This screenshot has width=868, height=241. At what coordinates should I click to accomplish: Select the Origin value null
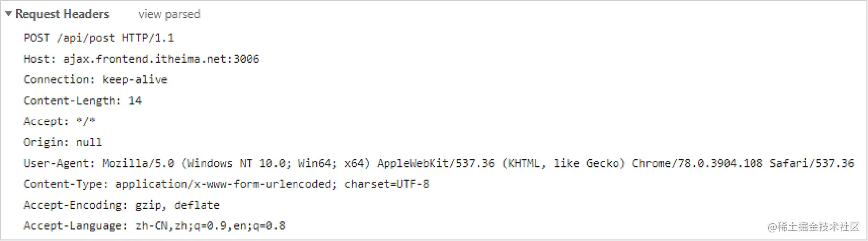point(89,142)
